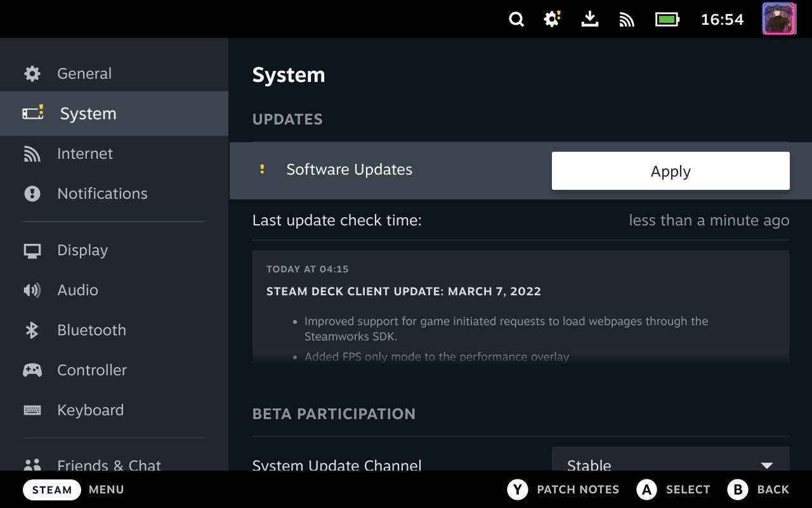Open Controller settings
Screen dimensions: 812x508
pyautogui.click(x=114, y=370)
